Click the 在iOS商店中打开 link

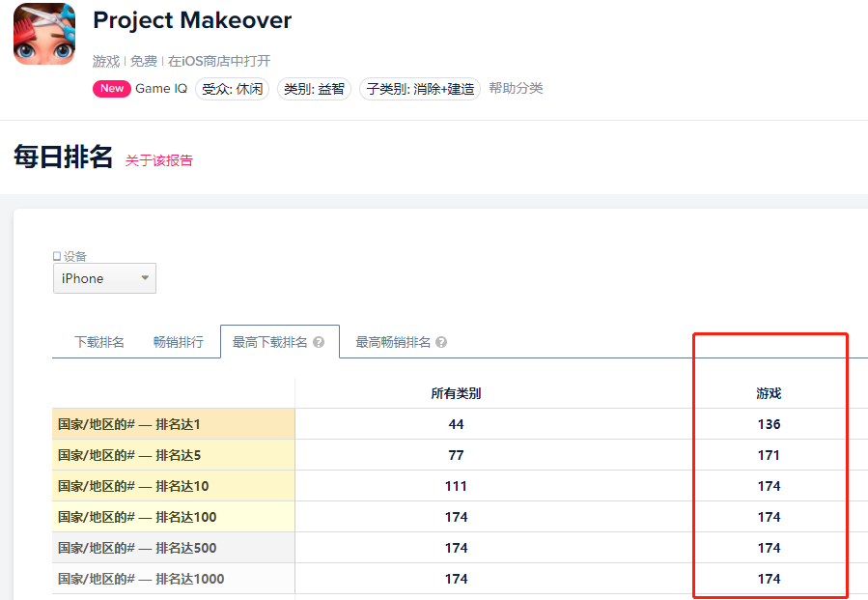(219, 61)
